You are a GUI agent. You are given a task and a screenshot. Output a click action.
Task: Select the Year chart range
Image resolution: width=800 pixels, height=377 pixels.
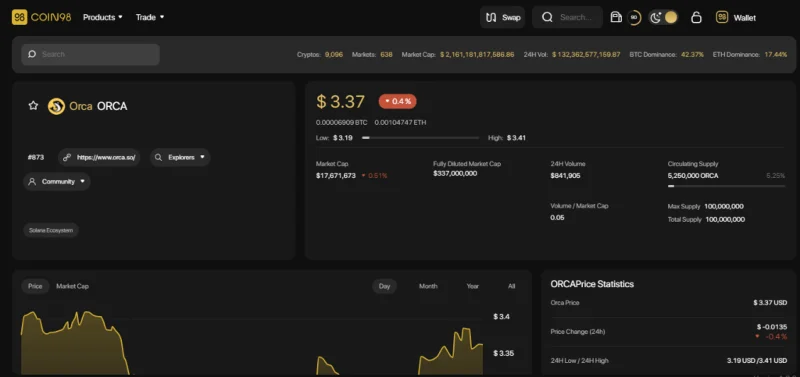tap(473, 286)
